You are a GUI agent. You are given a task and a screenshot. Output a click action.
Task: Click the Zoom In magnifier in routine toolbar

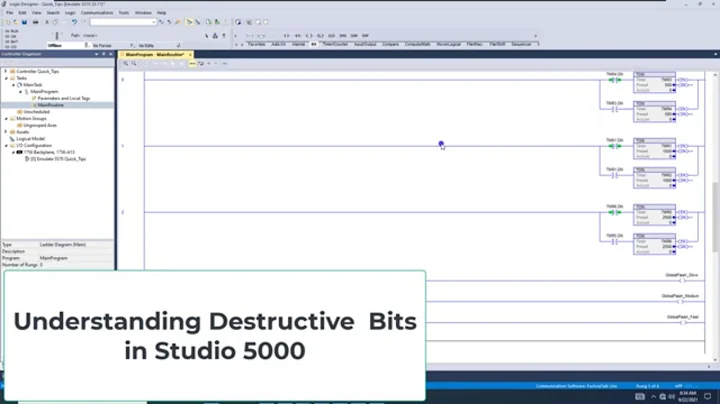[125, 63]
